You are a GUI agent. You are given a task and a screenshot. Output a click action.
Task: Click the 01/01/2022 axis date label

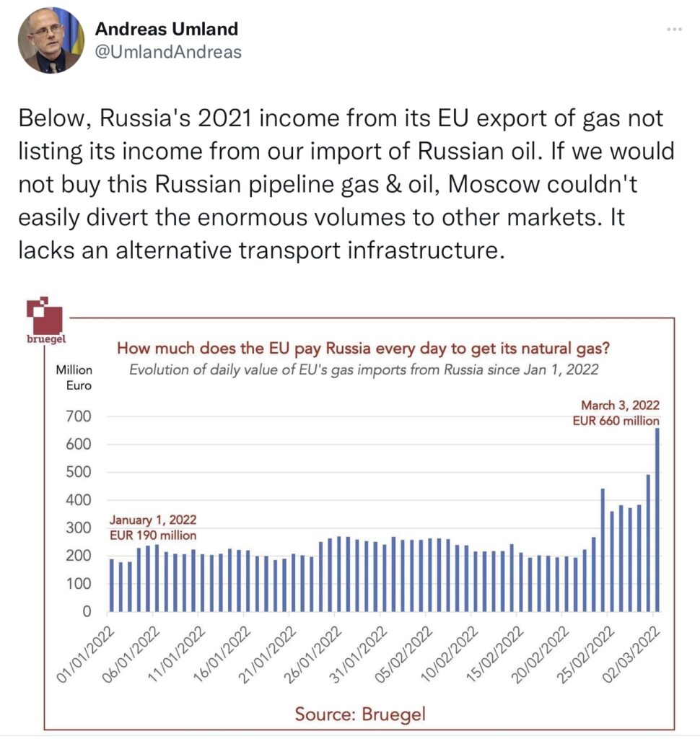pos(85,655)
